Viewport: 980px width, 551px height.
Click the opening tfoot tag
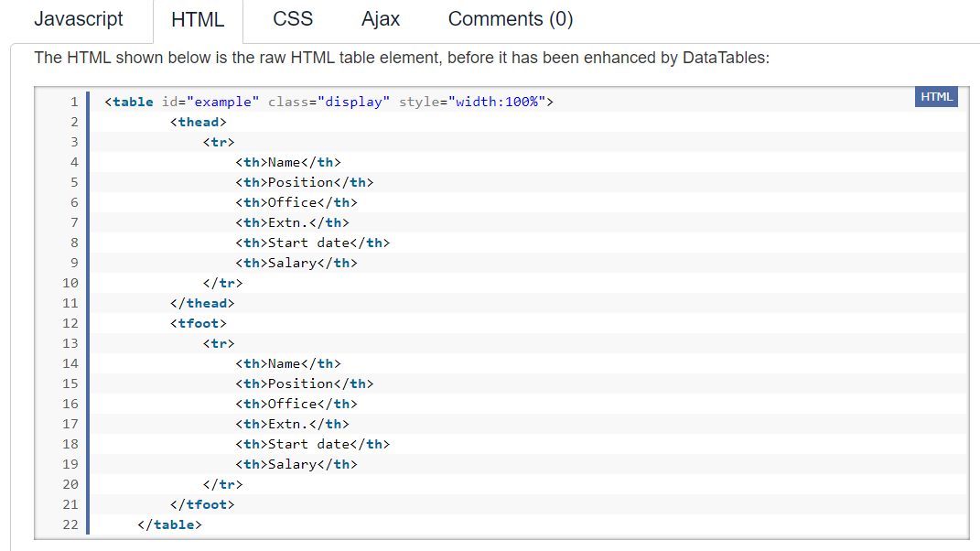pos(198,323)
